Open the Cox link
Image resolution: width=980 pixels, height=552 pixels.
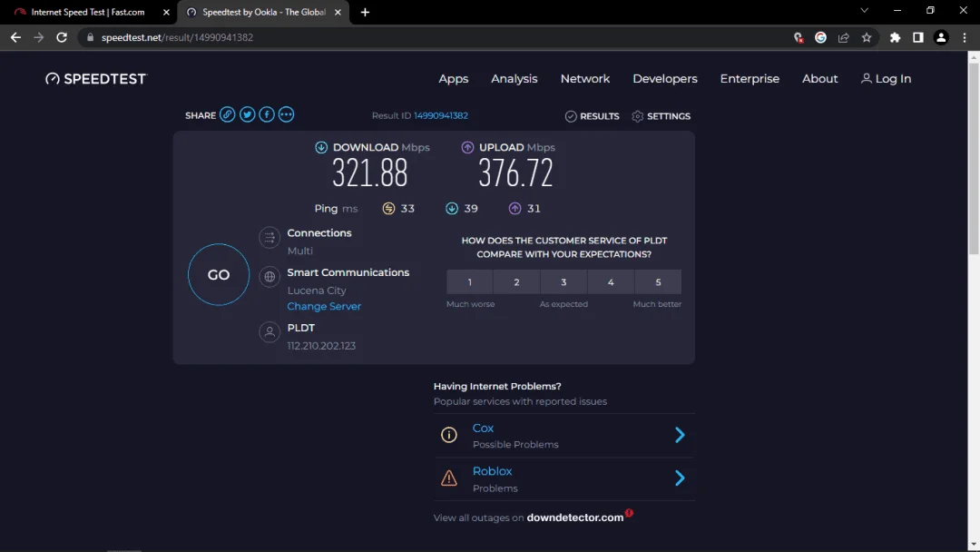(483, 429)
